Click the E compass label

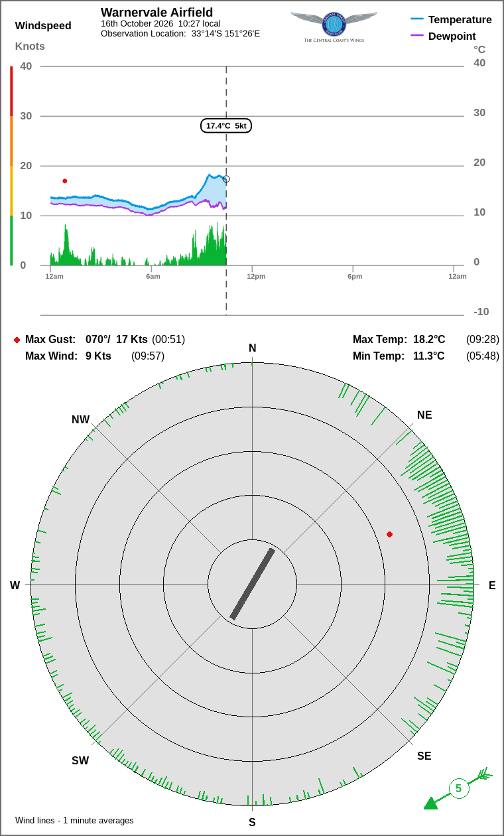click(x=492, y=586)
